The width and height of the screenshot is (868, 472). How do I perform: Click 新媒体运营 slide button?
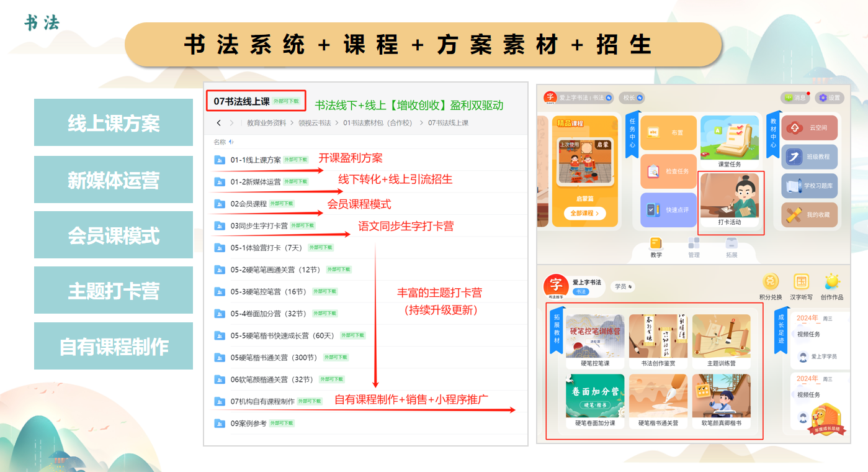[114, 179]
